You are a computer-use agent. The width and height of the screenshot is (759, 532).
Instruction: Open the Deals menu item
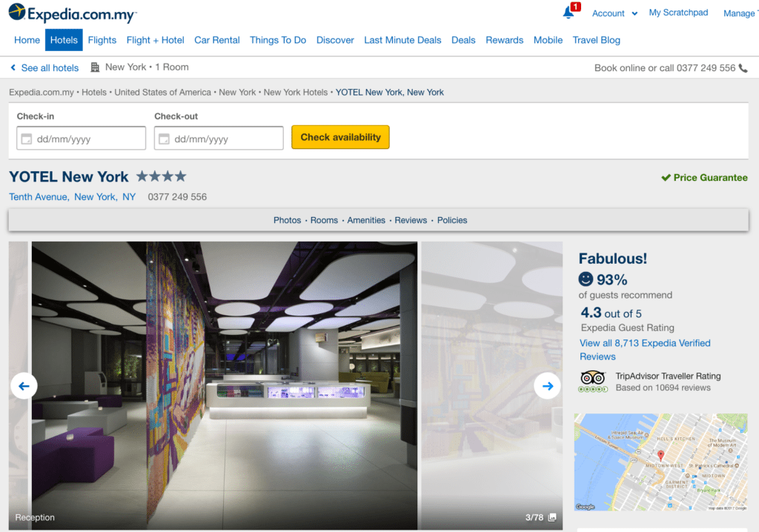pyautogui.click(x=463, y=40)
